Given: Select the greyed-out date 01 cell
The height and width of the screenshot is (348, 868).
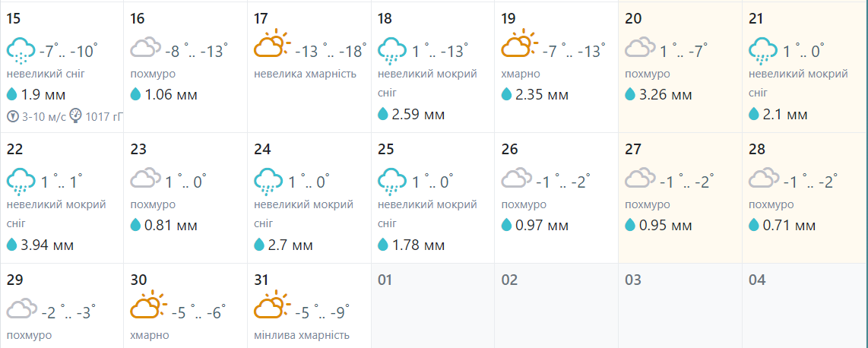Looking at the screenshot, I should (433, 306).
